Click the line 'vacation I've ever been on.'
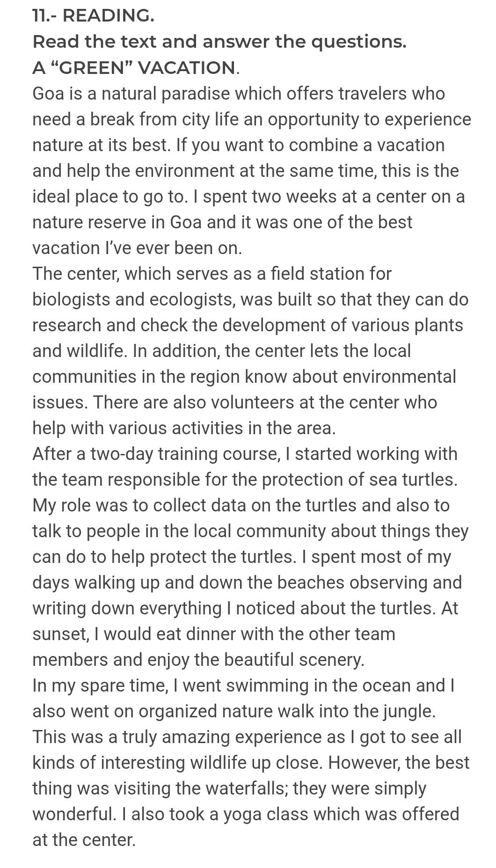 coord(137,248)
